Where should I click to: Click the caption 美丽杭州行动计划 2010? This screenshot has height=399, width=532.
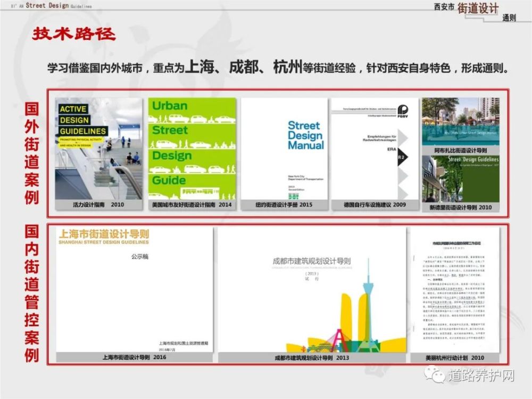point(455,358)
